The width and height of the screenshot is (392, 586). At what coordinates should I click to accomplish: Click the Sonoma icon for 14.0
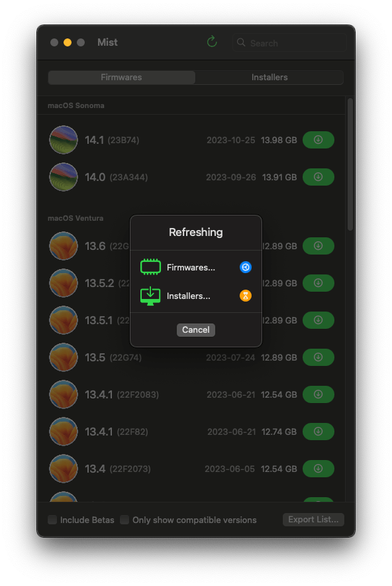[x=64, y=177]
